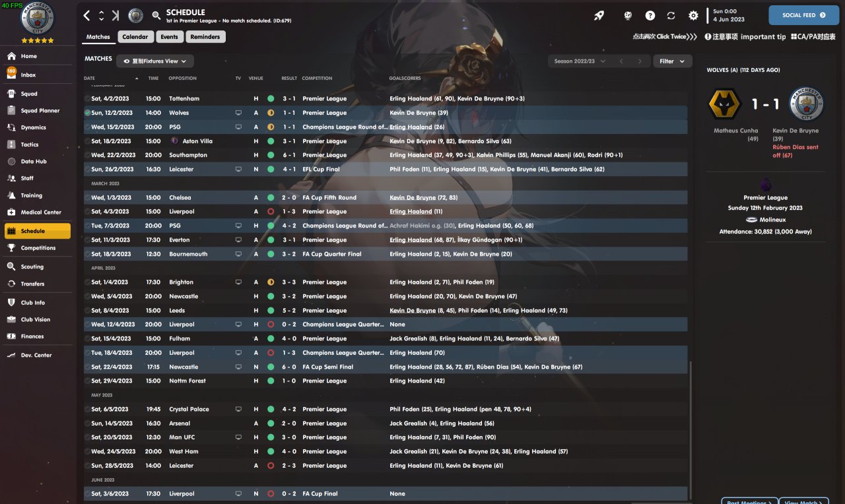This screenshot has height=504, width=845.
Task: Select Schedule in the sidebar
Action: [37, 231]
